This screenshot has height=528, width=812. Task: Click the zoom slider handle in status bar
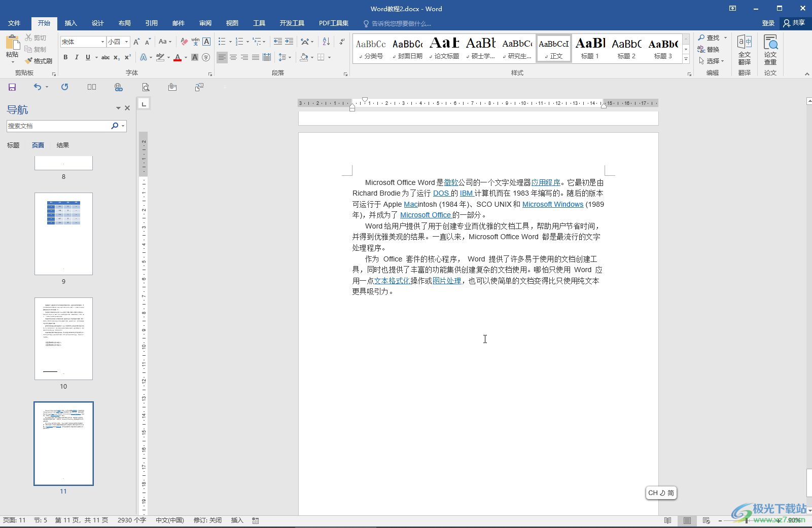[x=747, y=520]
